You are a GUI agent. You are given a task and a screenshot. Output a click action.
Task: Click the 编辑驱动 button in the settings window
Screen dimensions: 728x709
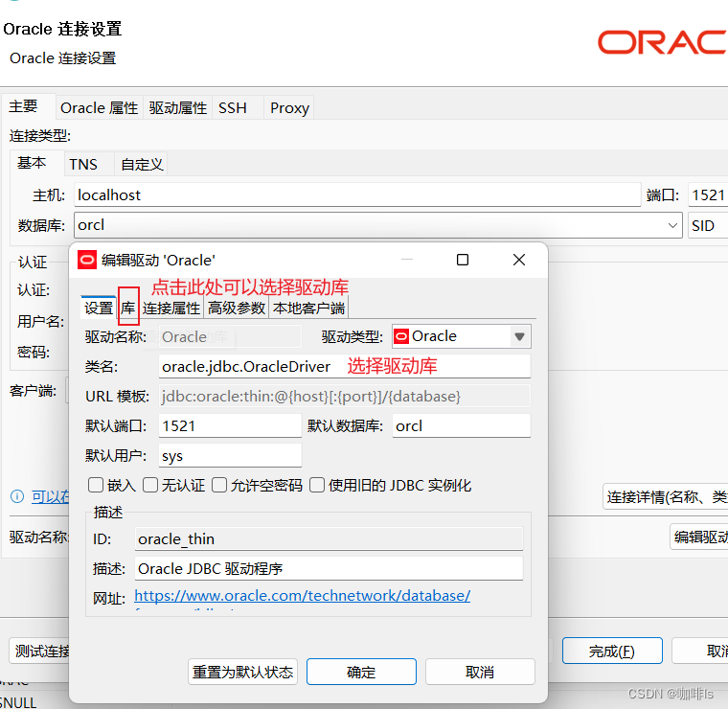[x=699, y=537]
